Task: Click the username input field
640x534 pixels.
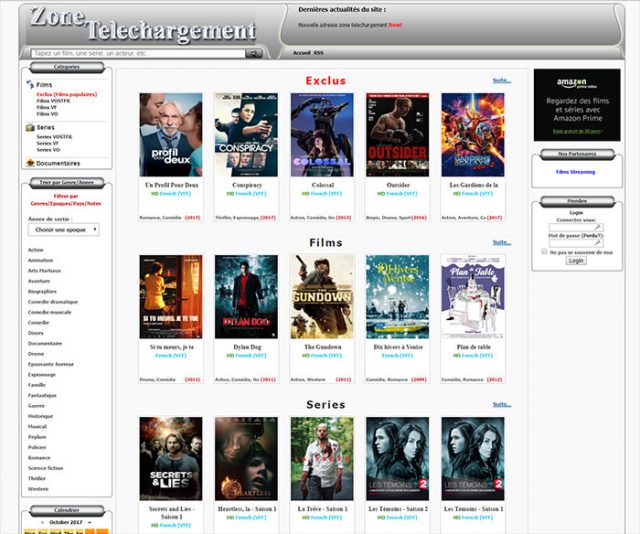Action: 576,227
